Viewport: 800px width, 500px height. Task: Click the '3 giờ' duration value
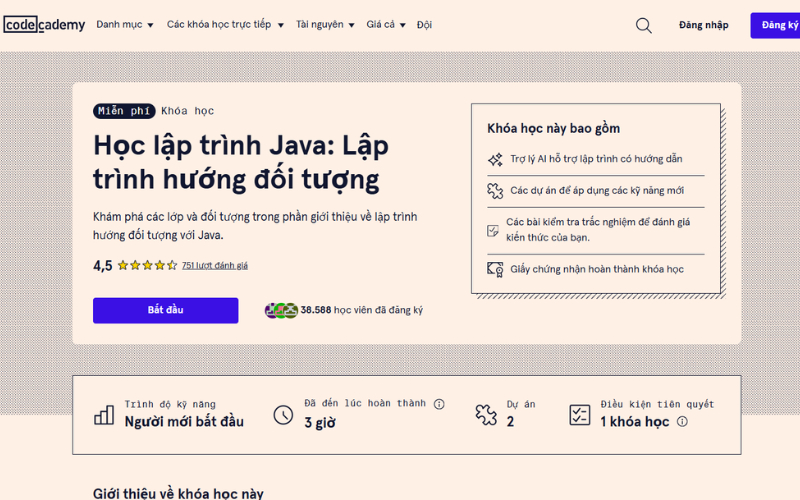tap(320, 422)
